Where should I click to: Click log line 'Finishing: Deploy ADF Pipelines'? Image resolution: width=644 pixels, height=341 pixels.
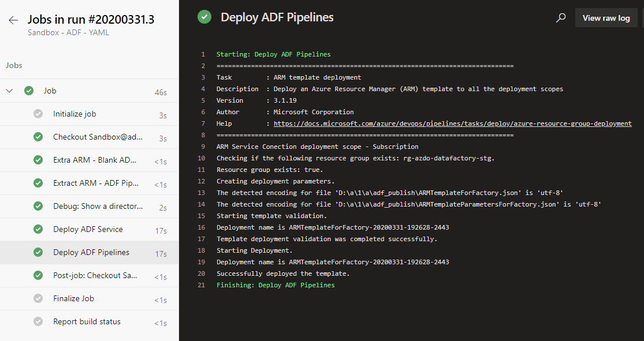pos(276,285)
